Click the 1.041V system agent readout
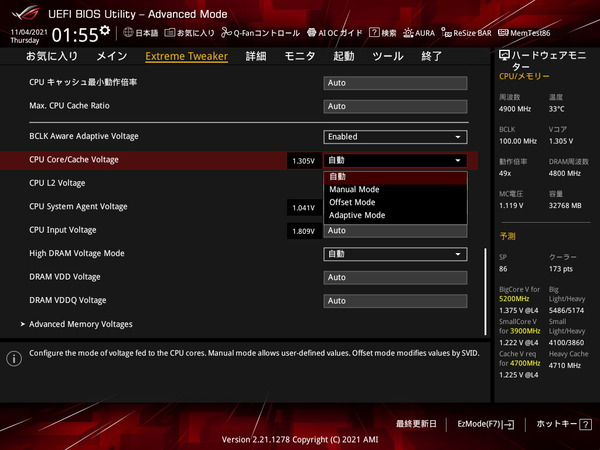 (304, 208)
